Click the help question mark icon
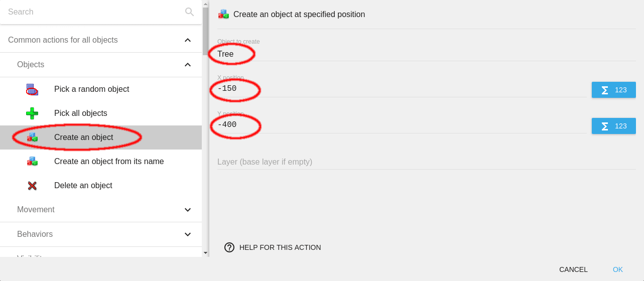644x281 pixels. coord(229,247)
